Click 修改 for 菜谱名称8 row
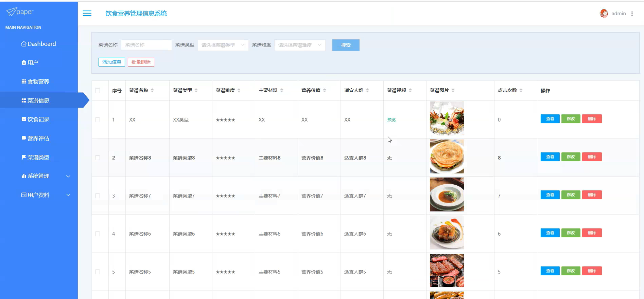This screenshot has width=644, height=299. click(x=571, y=157)
